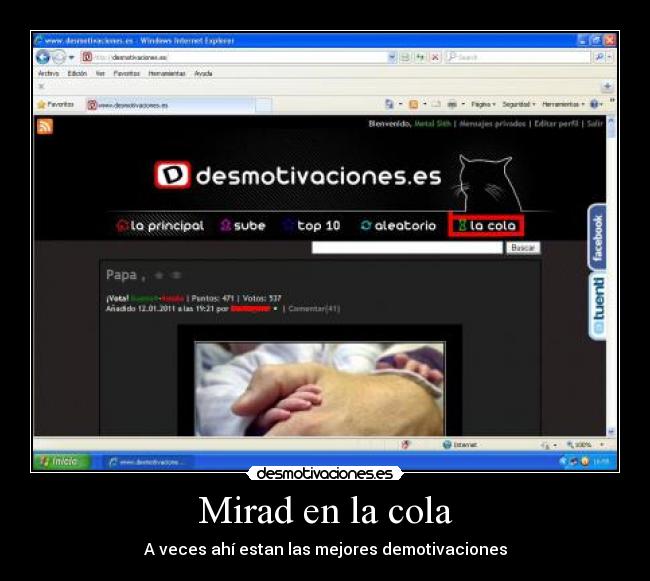The image size is (650, 581).
Task: Click the site search text field
Action: click(x=407, y=248)
